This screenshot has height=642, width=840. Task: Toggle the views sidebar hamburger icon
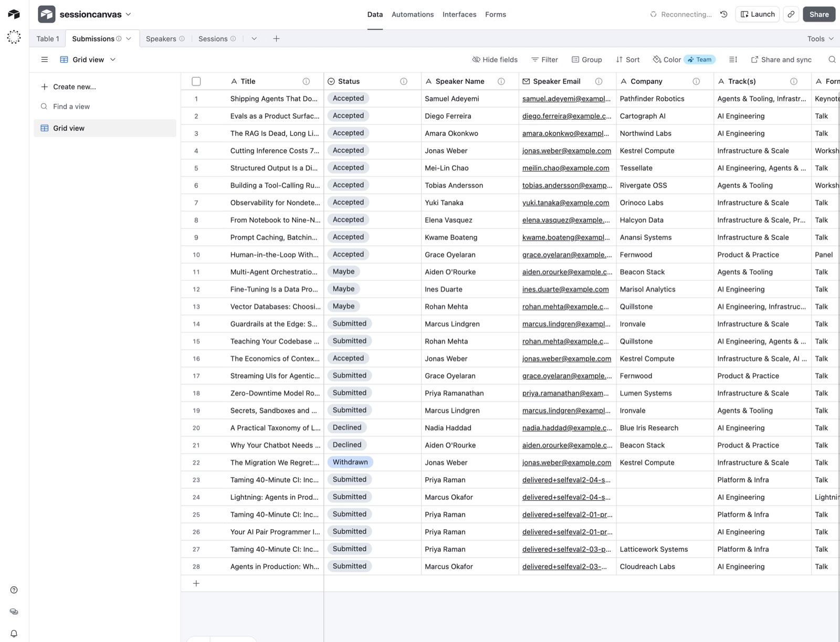[45, 59]
